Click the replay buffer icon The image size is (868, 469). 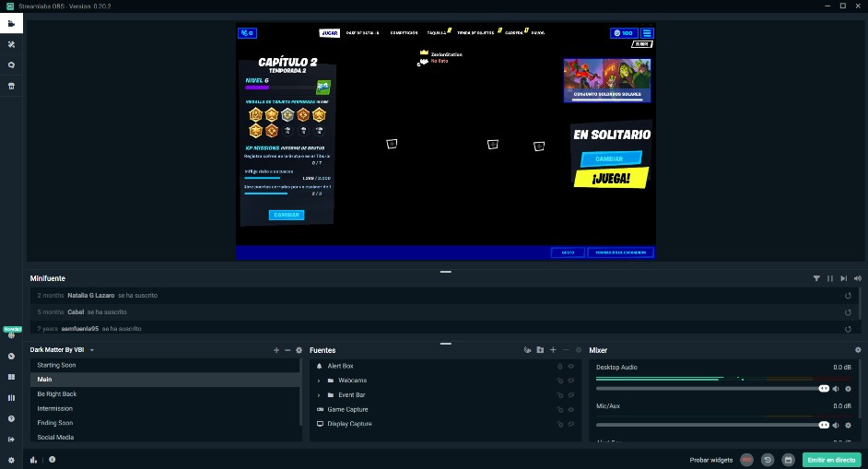768,460
